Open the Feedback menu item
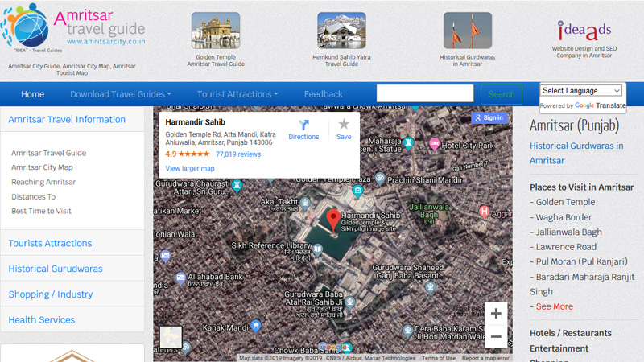This screenshot has height=362, width=644. 324,94
